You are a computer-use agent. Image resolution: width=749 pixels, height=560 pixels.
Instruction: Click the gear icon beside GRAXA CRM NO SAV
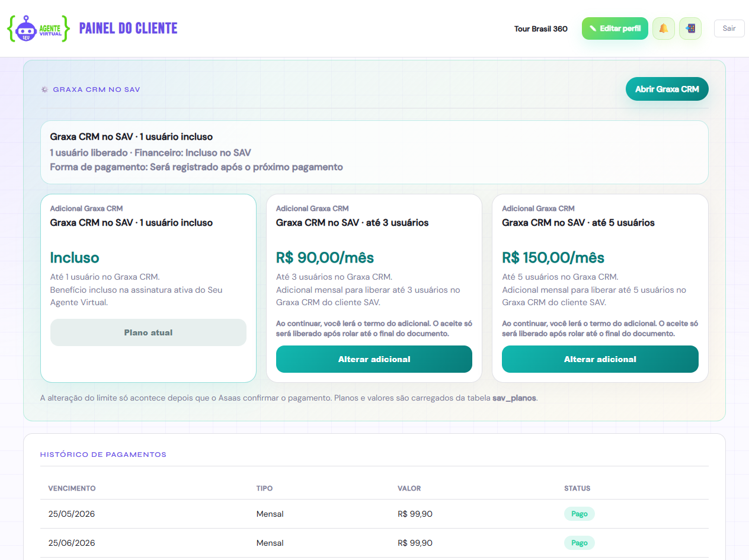click(x=44, y=89)
